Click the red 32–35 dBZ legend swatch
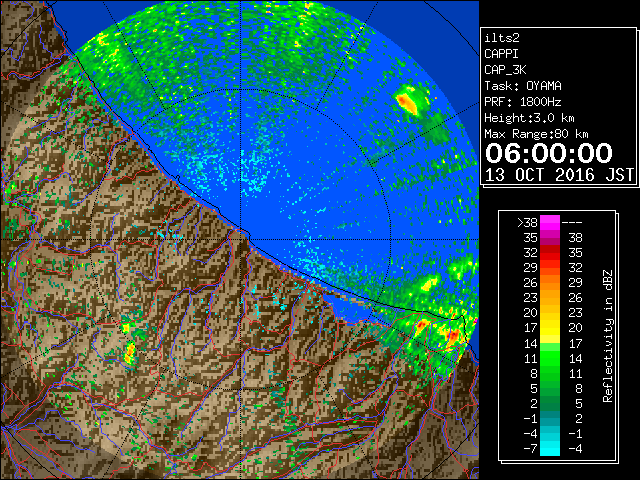Viewport: 640px width, 480px height. pyautogui.click(x=549, y=253)
